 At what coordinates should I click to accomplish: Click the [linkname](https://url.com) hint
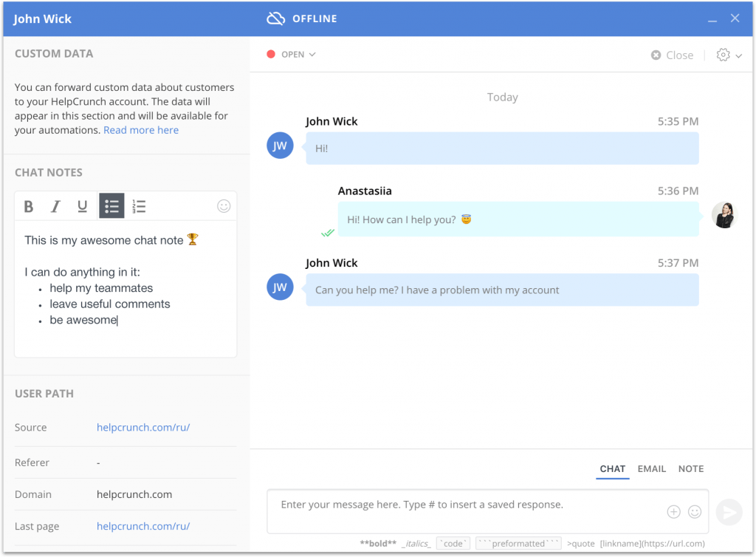(653, 544)
